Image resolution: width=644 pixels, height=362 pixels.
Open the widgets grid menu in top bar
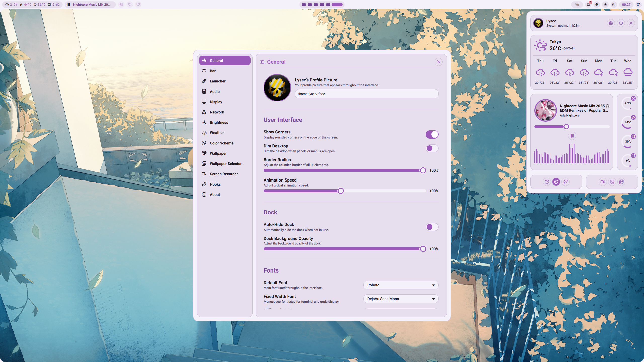(x=638, y=5)
